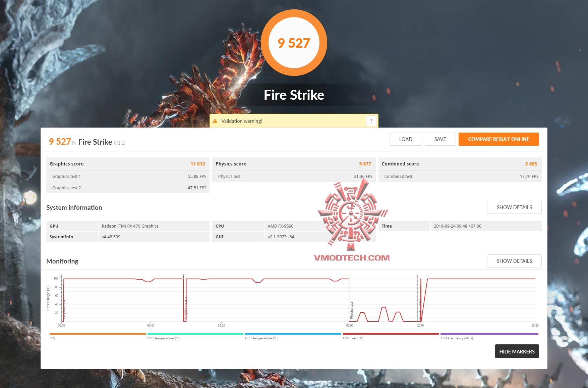Hide the chart markers

[x=517, y=351]
